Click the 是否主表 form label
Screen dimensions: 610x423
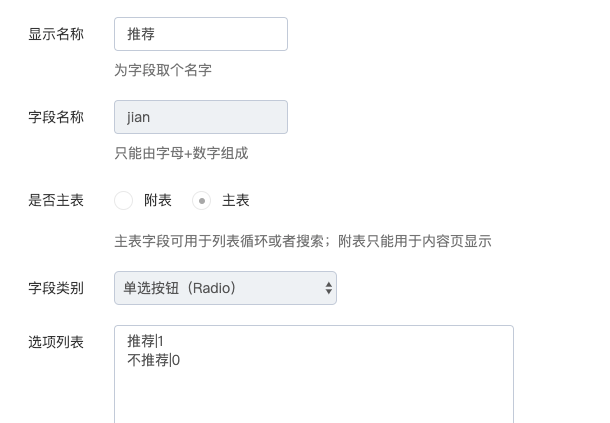pos(56,200)
